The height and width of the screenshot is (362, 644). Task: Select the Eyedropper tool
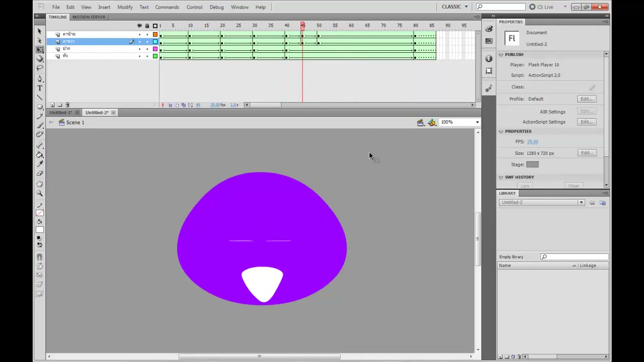click(x=40, y=164)
